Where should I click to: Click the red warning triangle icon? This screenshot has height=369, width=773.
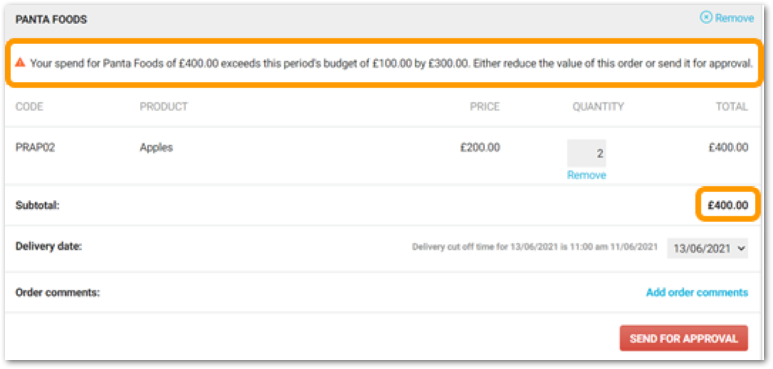point(20,63)
